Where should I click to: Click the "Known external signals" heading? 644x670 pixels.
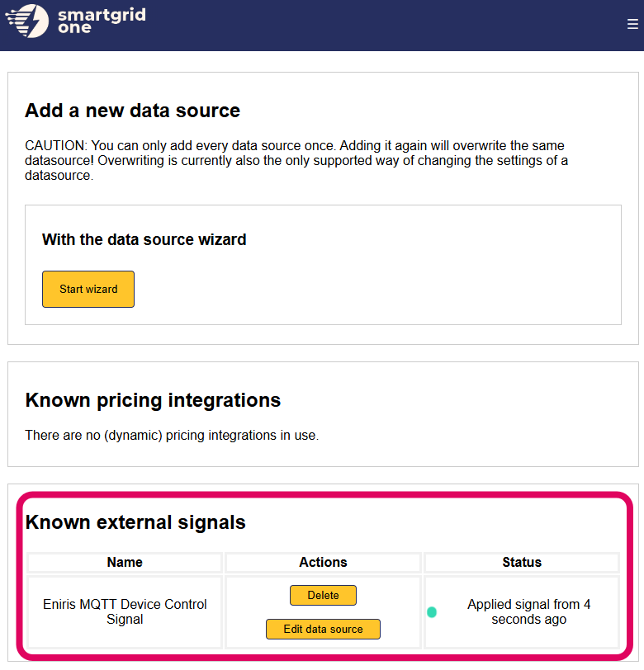[x=135, y=522]
